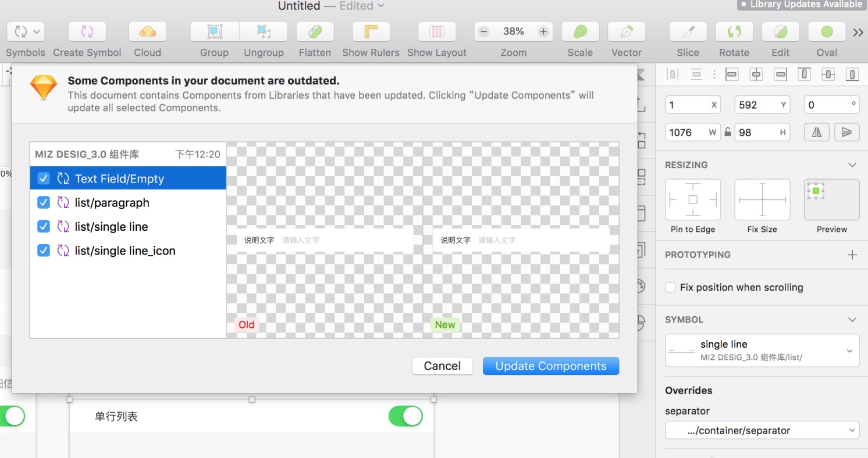Toggle the 单行列表 green switch
This screenshot has width=868, height=458.
[405, 416]
